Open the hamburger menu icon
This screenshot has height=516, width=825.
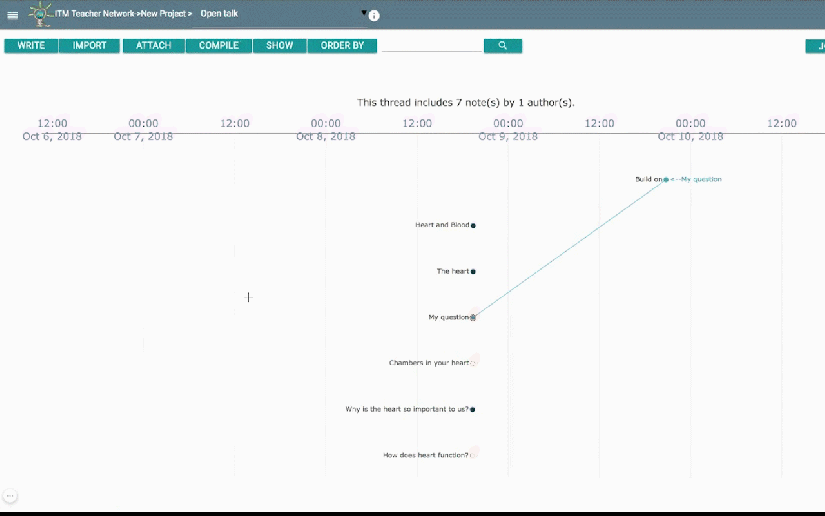(12, 15)
